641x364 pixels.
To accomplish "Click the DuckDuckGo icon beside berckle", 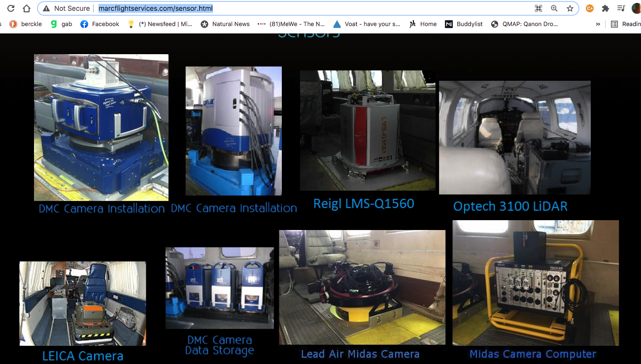I will click(13, 24).
